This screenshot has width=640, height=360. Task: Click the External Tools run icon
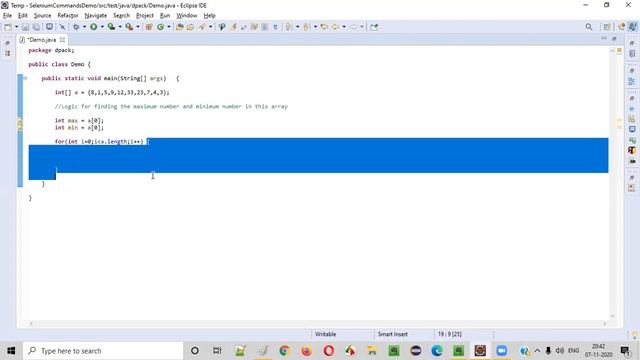pos(129,27)
